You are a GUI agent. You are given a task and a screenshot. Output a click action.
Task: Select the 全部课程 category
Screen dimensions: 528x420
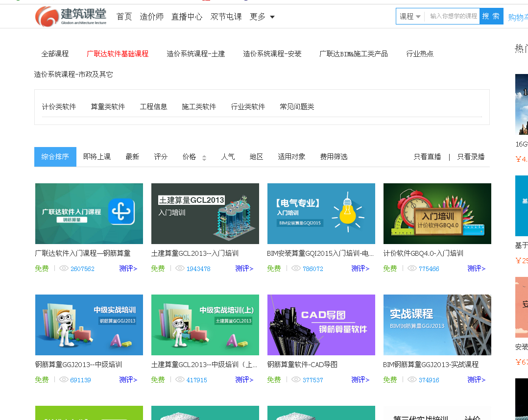55,54
